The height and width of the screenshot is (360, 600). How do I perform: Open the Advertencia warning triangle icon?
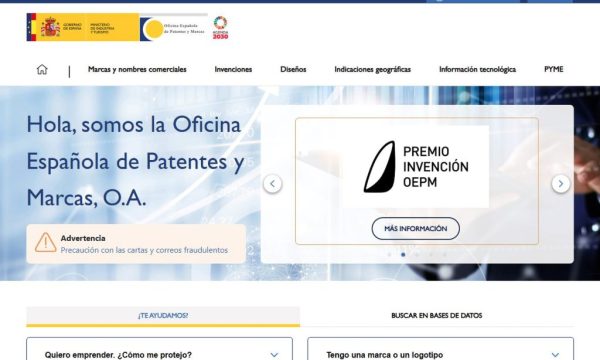tap(46, 243)
